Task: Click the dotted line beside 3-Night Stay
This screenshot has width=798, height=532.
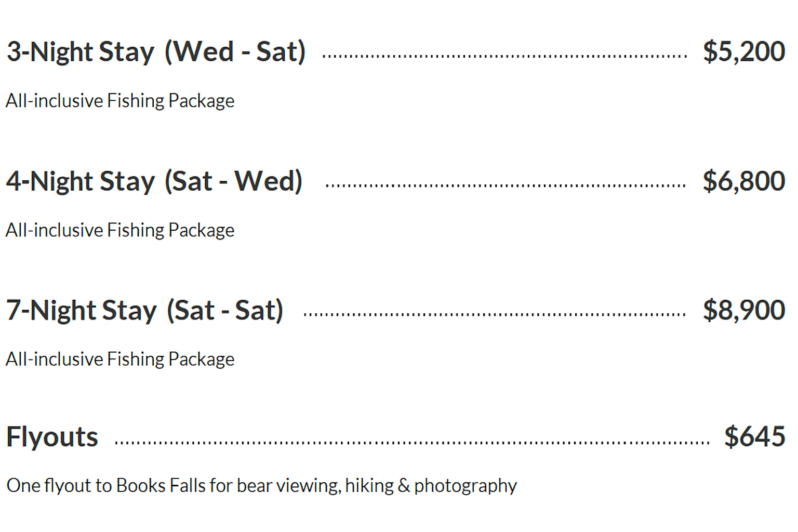Action: (504, 56)
